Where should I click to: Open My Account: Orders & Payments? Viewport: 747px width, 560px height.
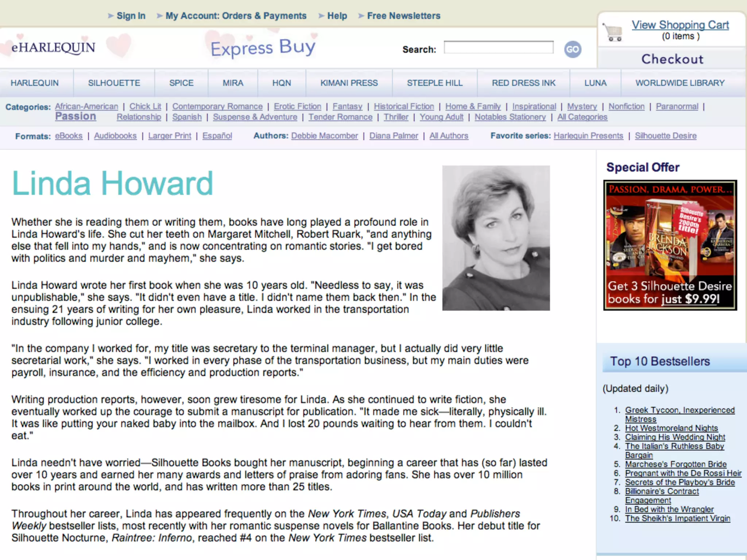tap(236, 16)
